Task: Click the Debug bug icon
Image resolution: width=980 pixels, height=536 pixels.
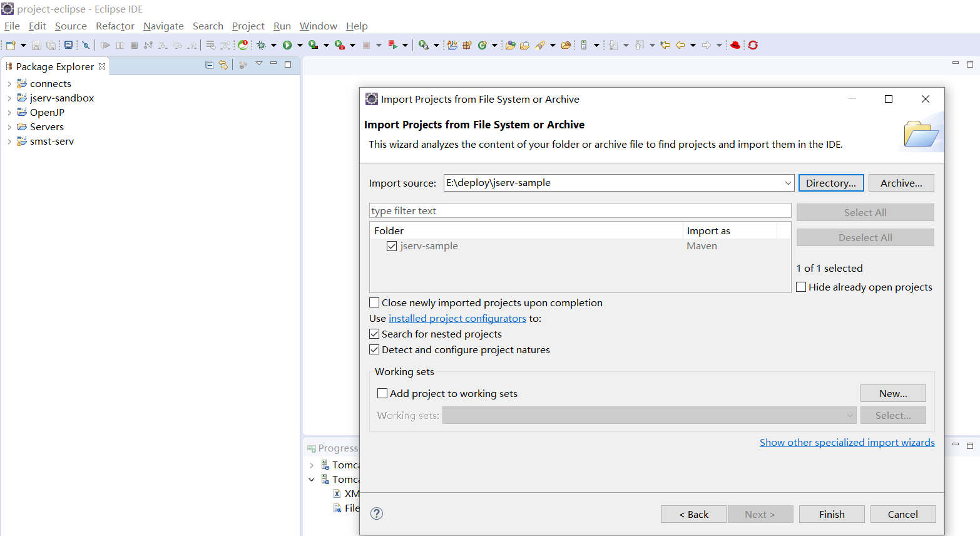Action: pyautogui.click(x=262, y=45)
